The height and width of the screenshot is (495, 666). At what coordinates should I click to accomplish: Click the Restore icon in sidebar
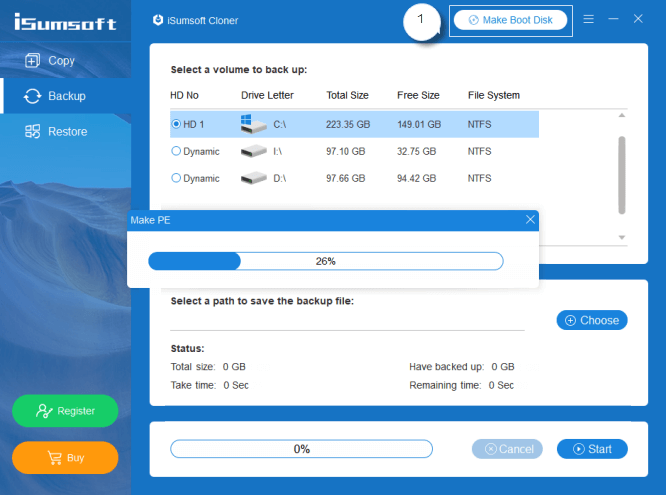[32, 132]
